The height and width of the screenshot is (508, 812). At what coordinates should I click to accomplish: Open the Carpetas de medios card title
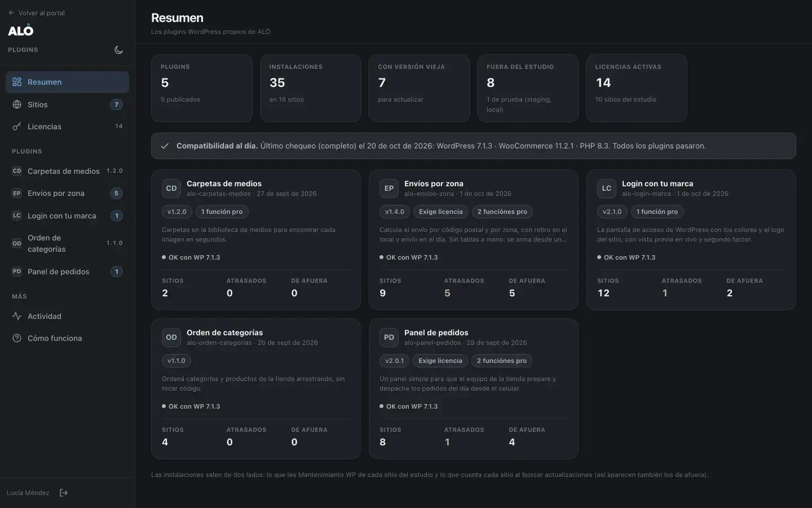pyautogui.click(x=224, y=183)
